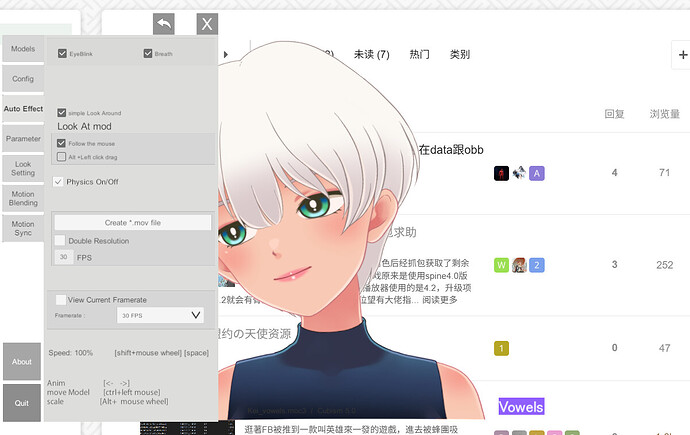The width and height of the screenshot is (690, 435).
Task: Click the terminal screenshot thumbnail at bottom
Action: [x=187, y=428]
